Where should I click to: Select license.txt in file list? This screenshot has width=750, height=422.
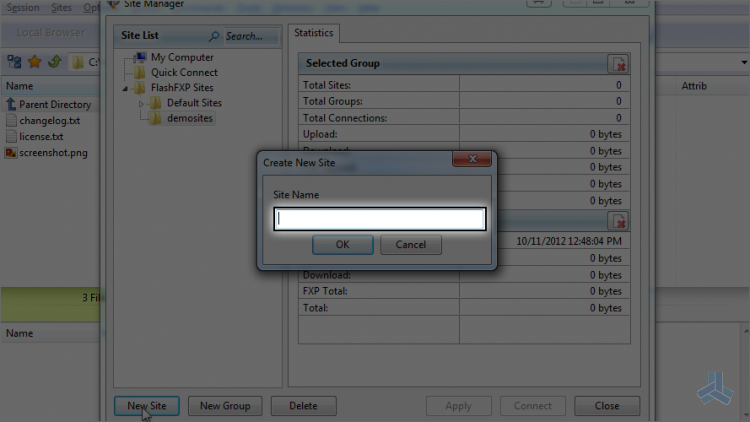point(41,137)
